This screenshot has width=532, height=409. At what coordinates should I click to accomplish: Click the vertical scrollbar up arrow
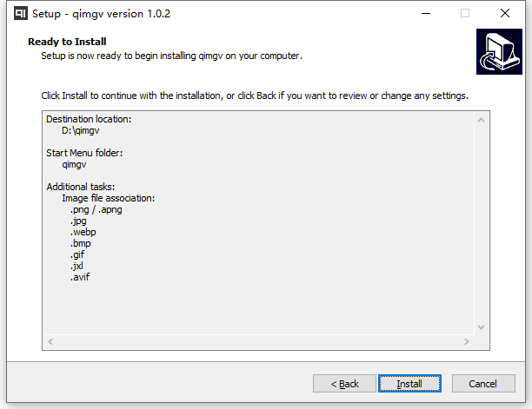[x=481, y=120]
